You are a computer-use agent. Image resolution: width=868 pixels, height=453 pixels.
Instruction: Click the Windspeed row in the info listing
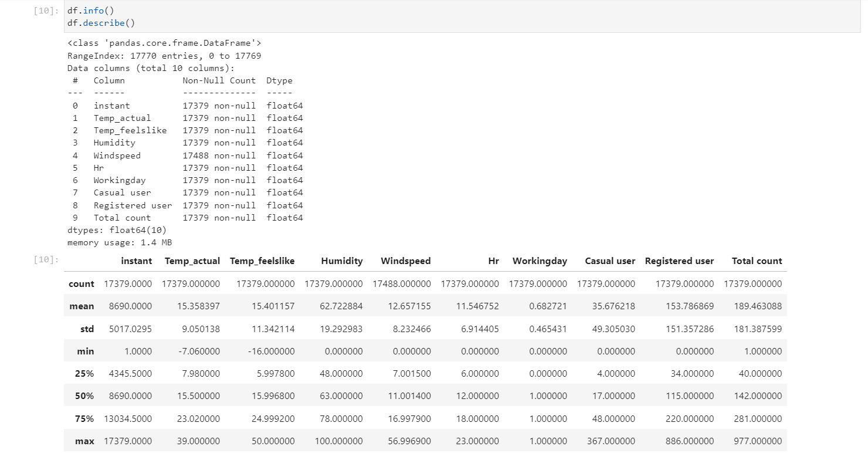coord(176,155)
